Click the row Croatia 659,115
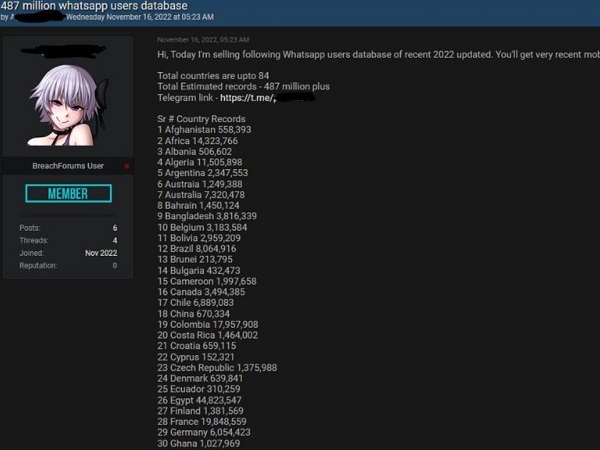This screenshot has height=450, width=600. pos(197,346)
